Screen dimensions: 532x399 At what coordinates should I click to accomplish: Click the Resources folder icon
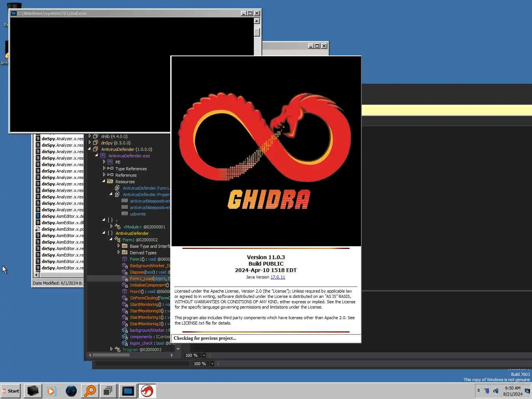click(110, 182)
